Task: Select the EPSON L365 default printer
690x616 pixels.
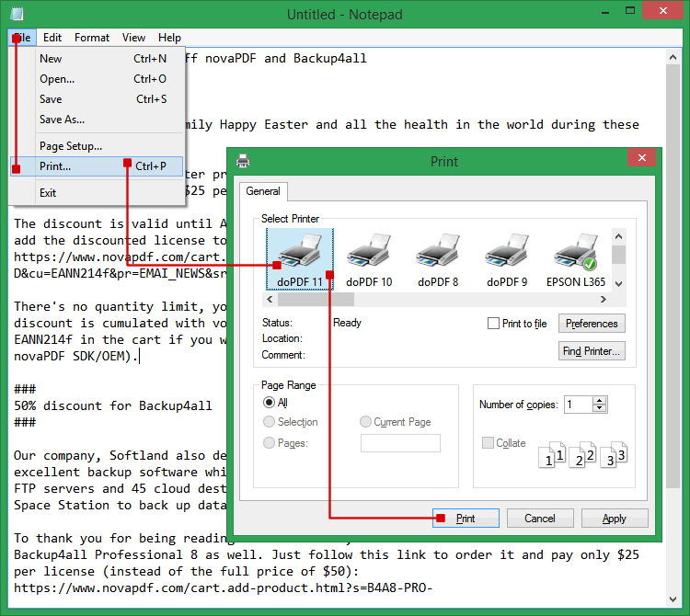Action: [x=576, y=259]
